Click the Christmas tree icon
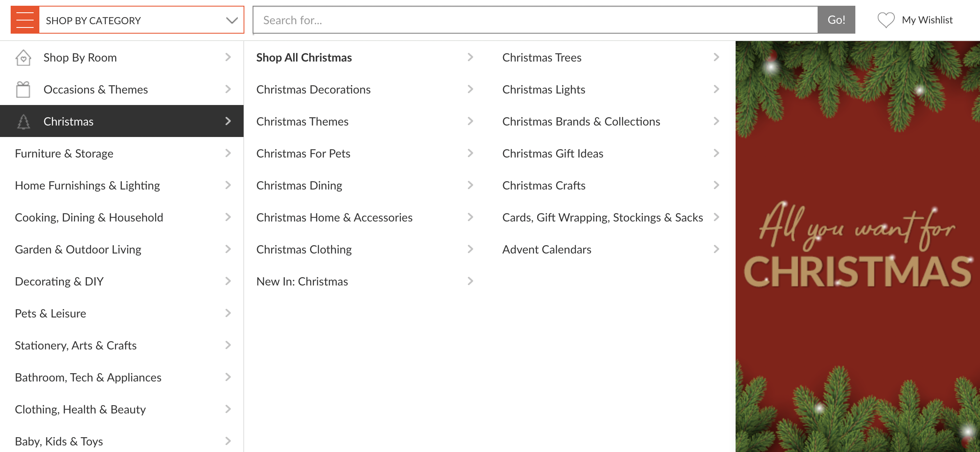The height and width of the screenshot is (452, 980). point(23,121)
